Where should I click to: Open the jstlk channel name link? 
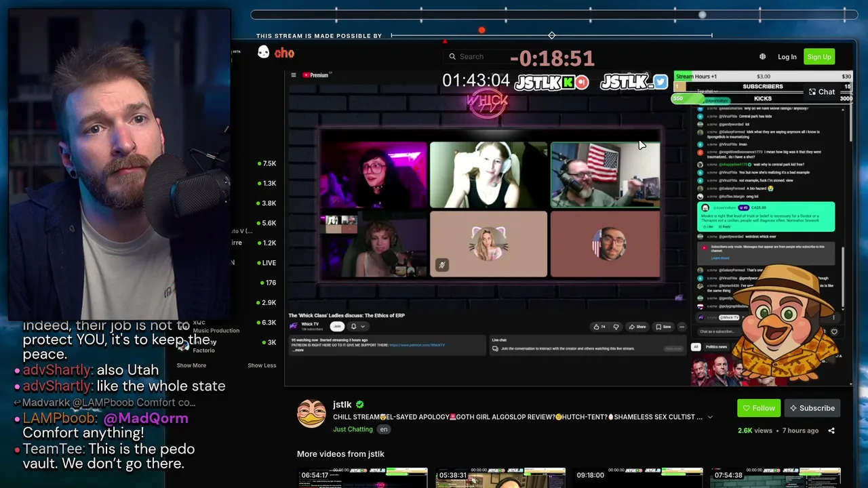click(342, 405)
